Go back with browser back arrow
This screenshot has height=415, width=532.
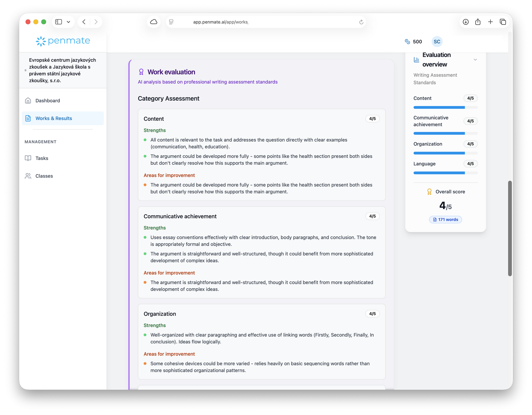coord(84,22)
